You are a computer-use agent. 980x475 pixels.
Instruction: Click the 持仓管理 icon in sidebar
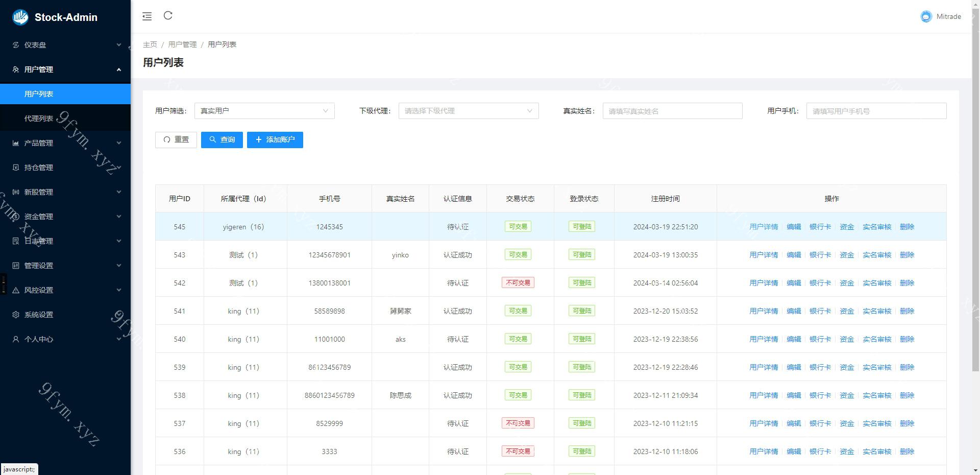coord(16,168)
